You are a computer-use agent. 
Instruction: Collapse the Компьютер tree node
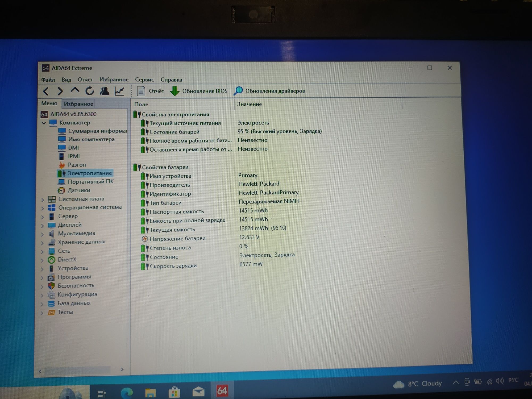(44, 123)
